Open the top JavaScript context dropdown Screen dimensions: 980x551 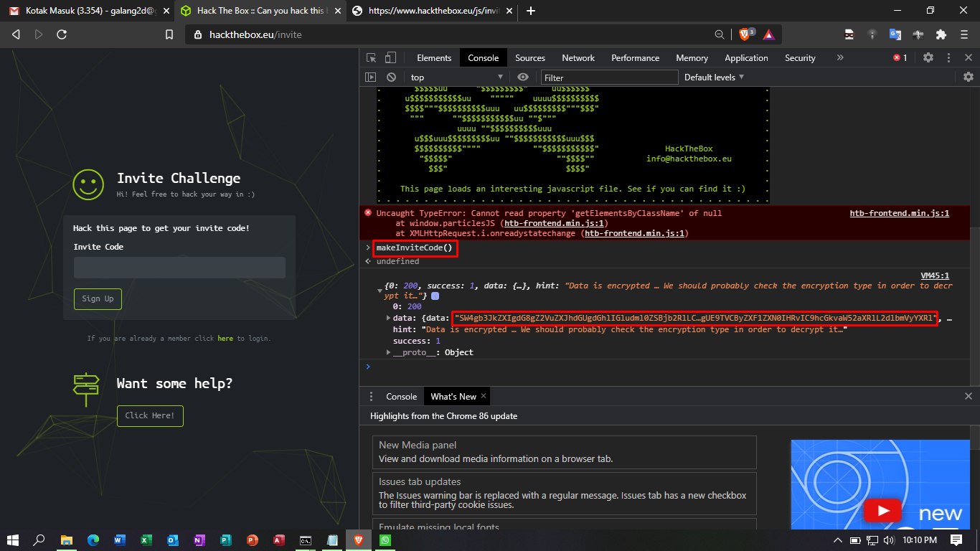point(456,77)
